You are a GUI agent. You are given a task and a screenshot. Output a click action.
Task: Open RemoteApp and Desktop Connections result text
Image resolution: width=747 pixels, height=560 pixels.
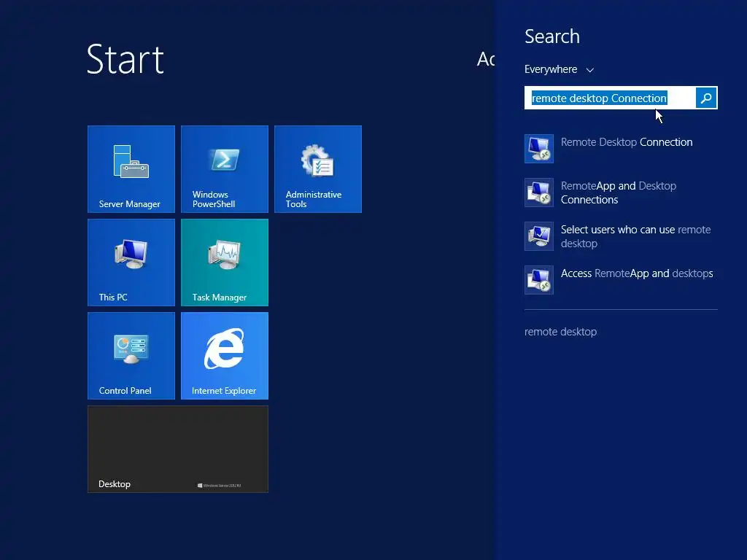[x=619, y=192]
